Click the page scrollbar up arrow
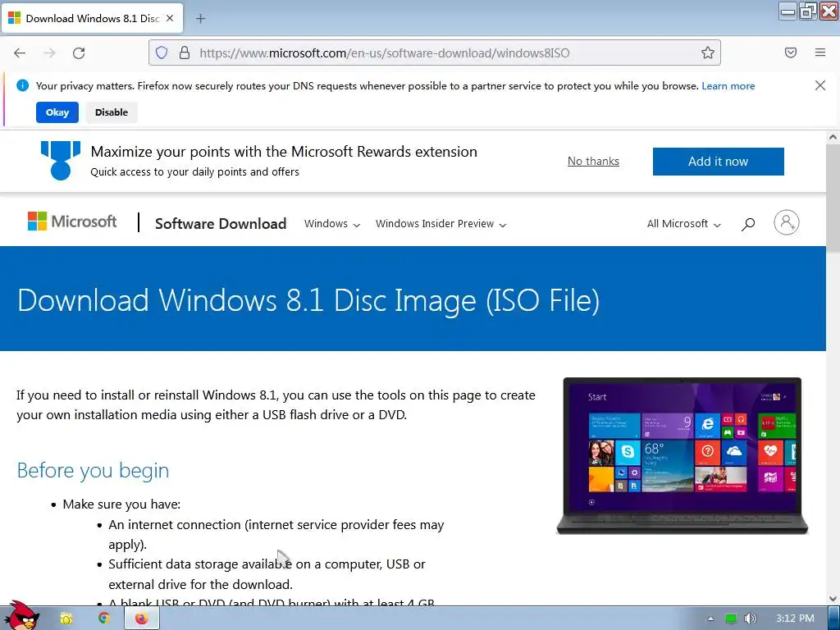The image size is (840, 630). click(x=833, y=137)
